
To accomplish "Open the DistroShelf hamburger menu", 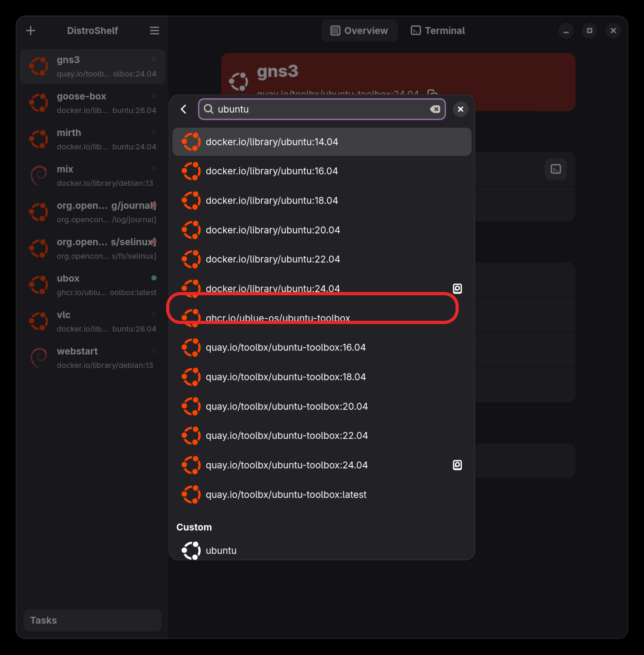I will coord(155,31).
